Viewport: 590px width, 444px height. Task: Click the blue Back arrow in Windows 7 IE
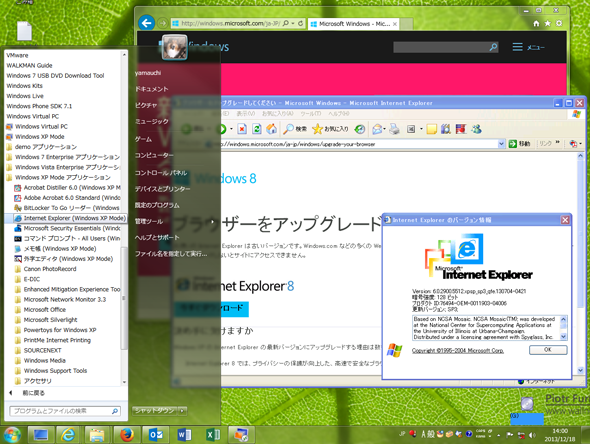coord(146,23)
